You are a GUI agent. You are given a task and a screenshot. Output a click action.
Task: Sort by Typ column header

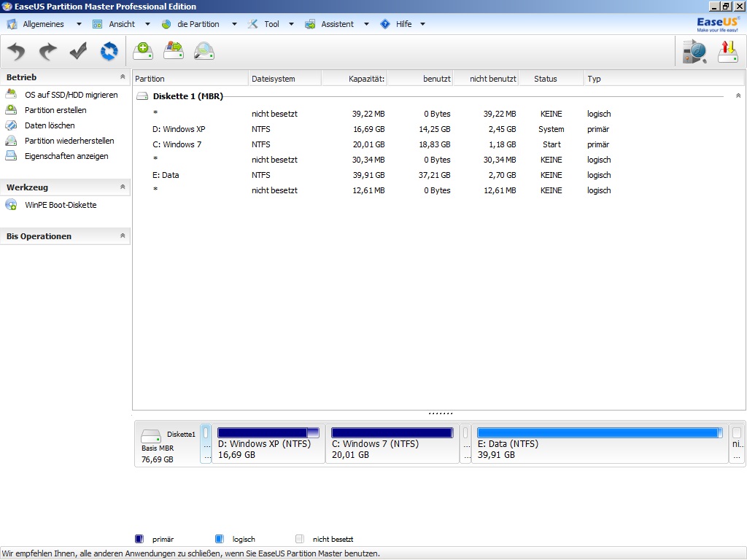pos(665,79)
